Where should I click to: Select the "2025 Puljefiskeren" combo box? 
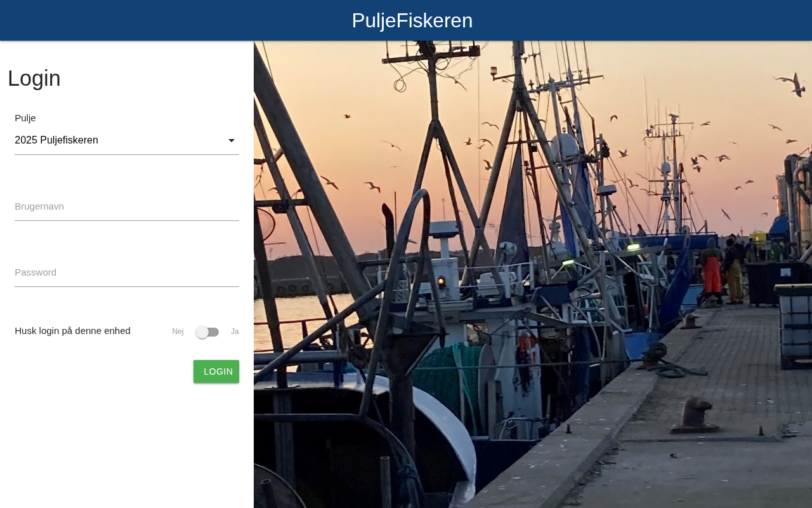127,140
